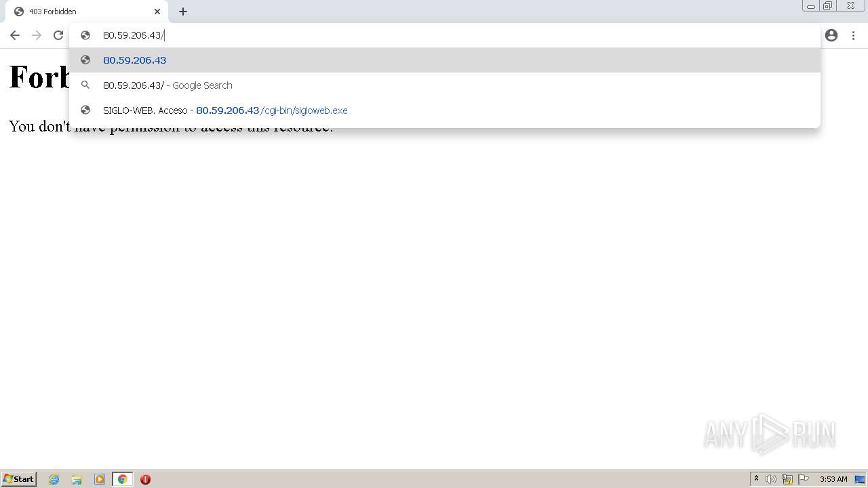Click the globe icon of highlighted suggestion
This screenshot has width=868, height=488.
[x=85, y=60]
